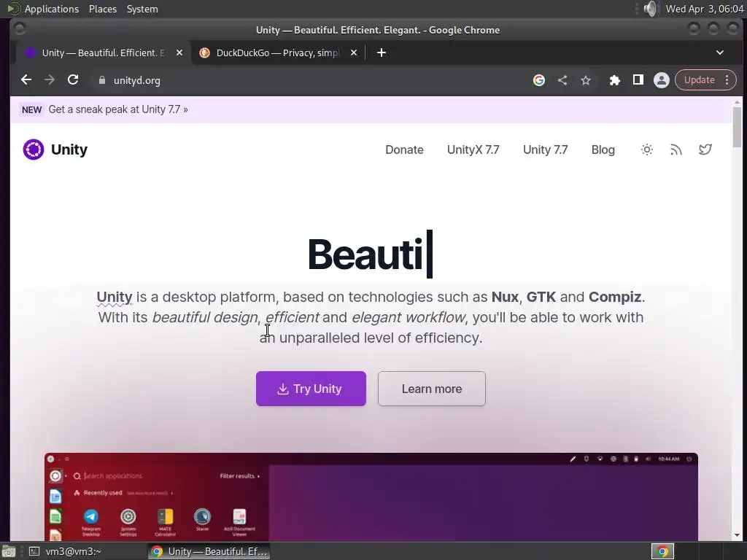Screen dimensions: 747x560
Task: Click the bold word GTK
Action: click(541, 297)
